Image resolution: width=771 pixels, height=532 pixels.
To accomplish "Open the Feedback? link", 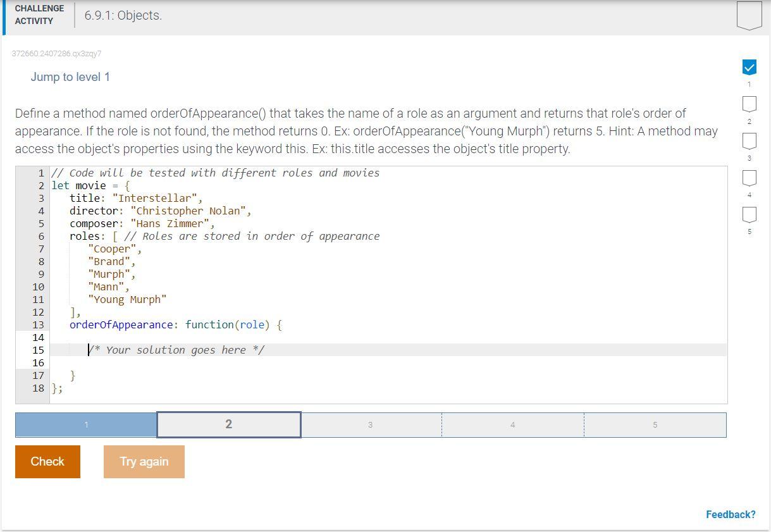I will tap(731, 514).
